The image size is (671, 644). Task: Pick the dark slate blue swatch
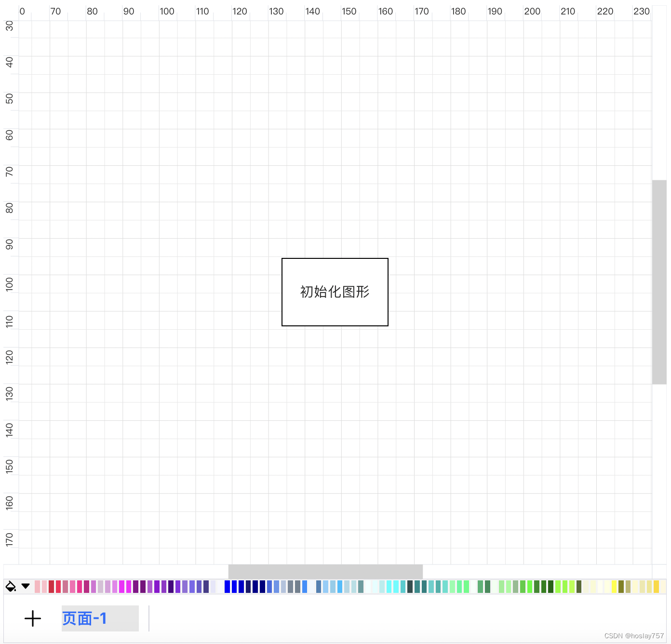[x=206, y=587]
